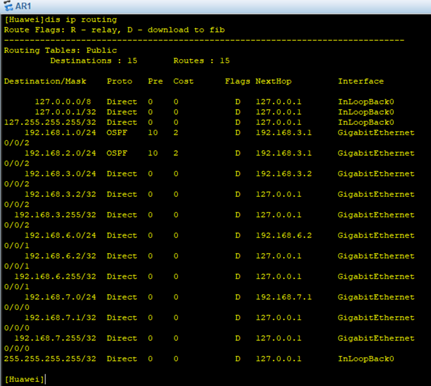This screenshot has width=431, height=386.
Task: Click destination 192.168.6.2/32
Action: [x=60, y=256]
